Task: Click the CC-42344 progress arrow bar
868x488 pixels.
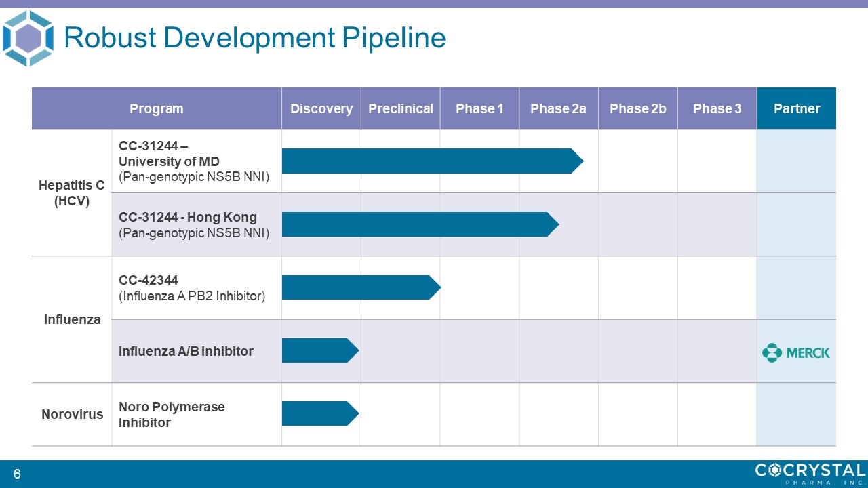Action: pyautogui.click(x=361, y=287)
